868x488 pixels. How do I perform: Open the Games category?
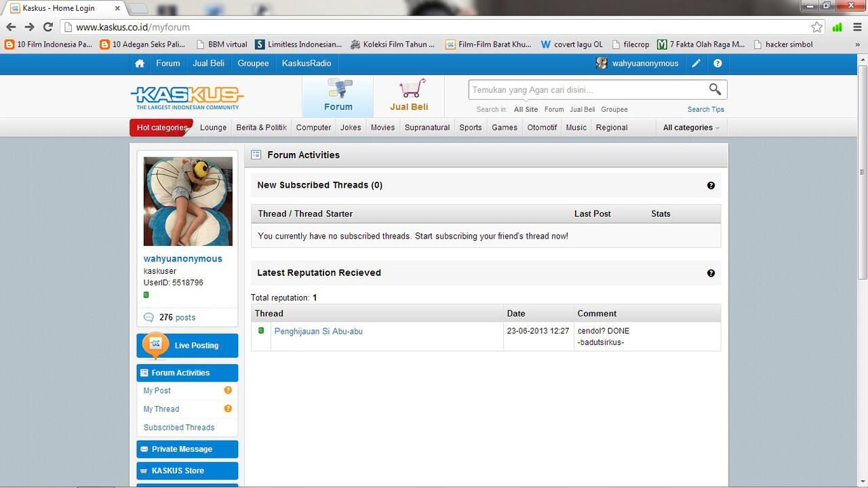tap(505, 127)
